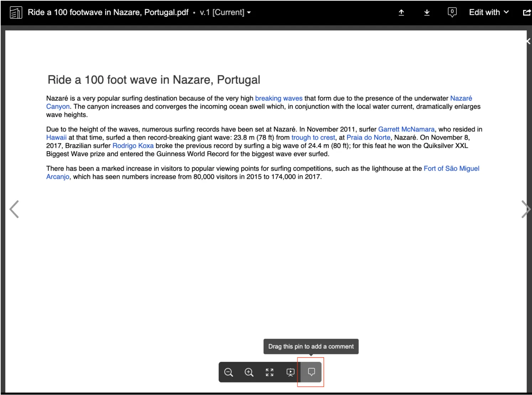Download the PDF file
The image size is (532, 395).
(x=427, y=12)
